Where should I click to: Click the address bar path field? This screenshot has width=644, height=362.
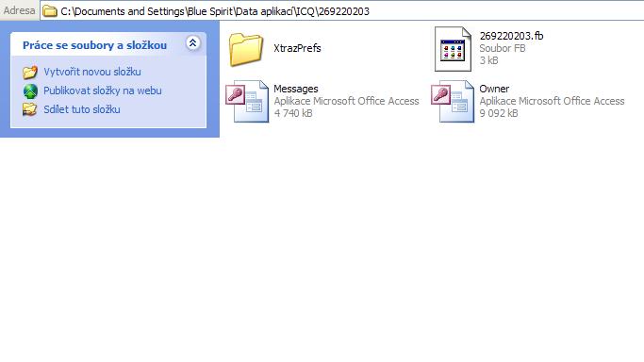click(341, 11)
